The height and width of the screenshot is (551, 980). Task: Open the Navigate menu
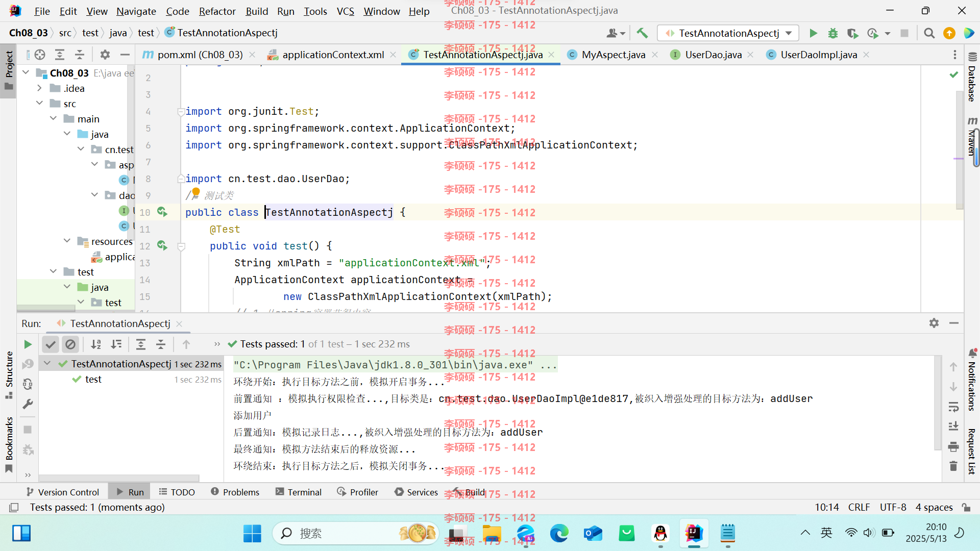point(136,11)
